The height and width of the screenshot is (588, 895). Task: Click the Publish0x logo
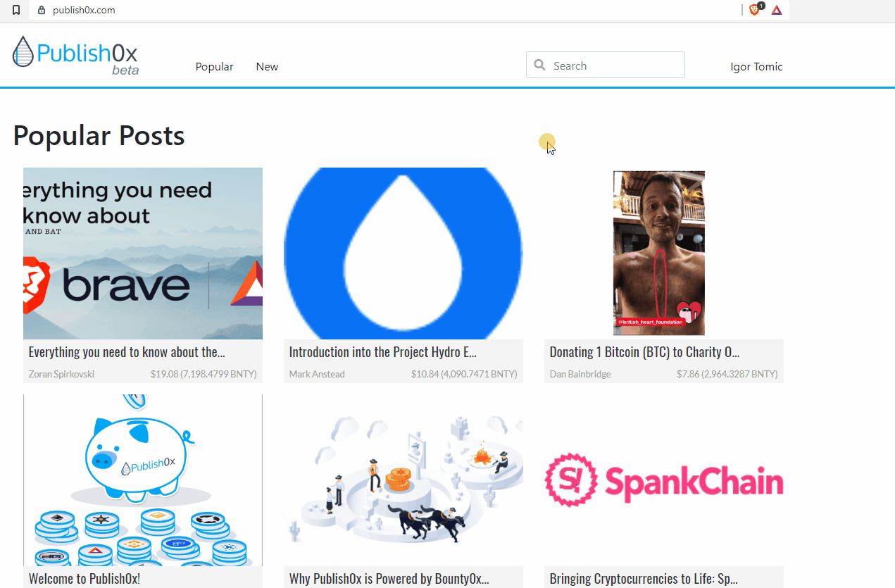[x=75, y=55]
